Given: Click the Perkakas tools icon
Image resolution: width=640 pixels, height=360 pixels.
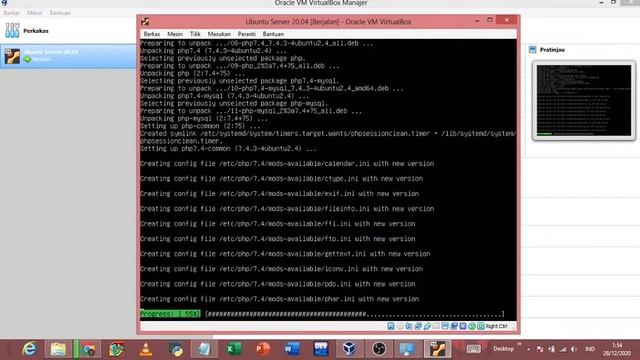Looking at the screenshot, I should click(12, 31).
